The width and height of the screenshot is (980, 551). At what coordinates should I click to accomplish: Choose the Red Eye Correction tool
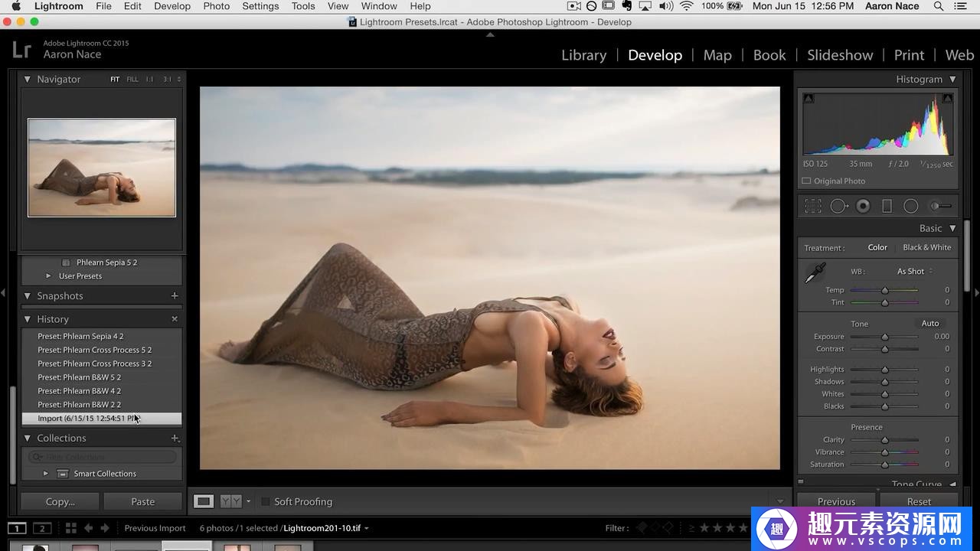[x=863, y=206]
